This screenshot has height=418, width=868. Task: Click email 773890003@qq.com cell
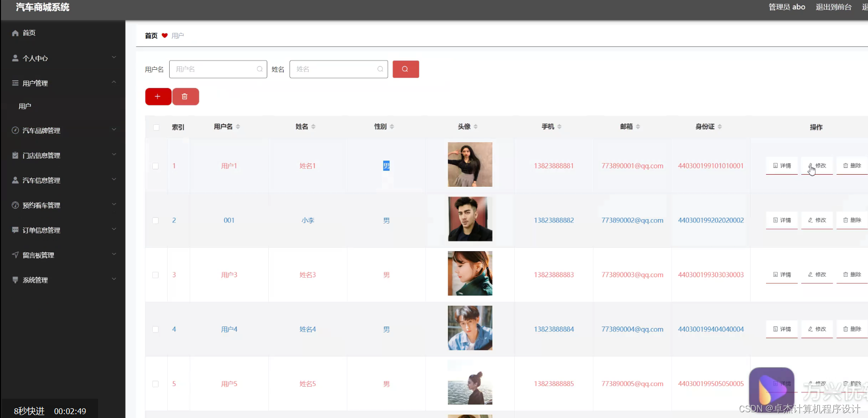pyautogui.click(x=632, y=275)
